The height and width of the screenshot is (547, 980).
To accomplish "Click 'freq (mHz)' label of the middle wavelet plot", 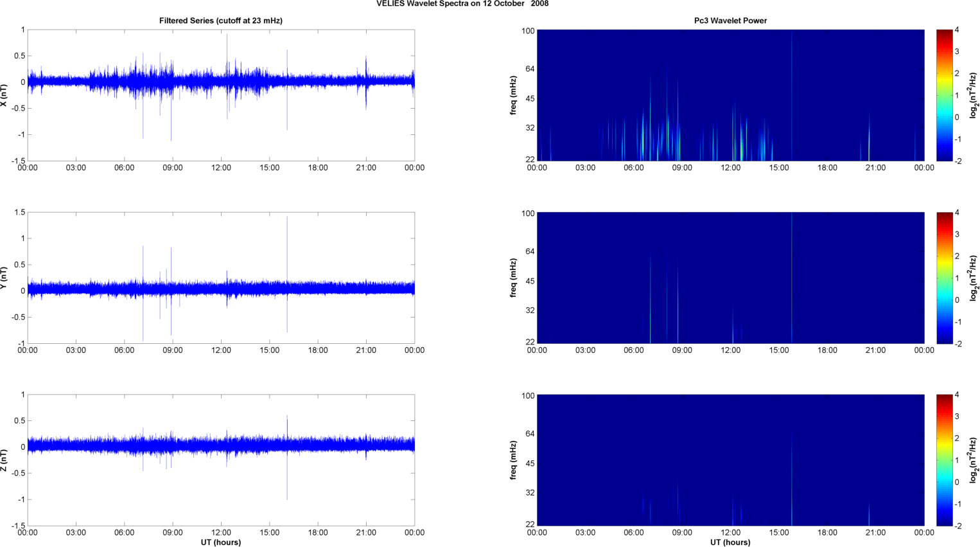I will click(514, 278).
